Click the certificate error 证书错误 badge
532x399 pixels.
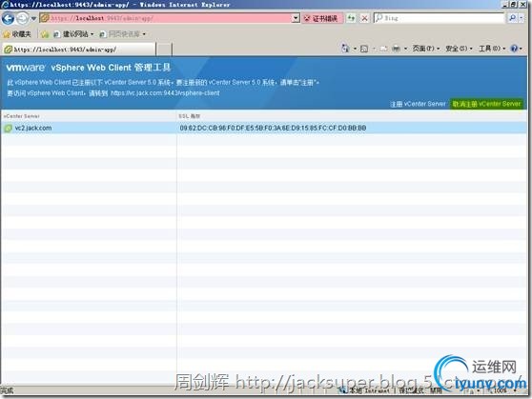pyautogui.click(x=322, y=18)
